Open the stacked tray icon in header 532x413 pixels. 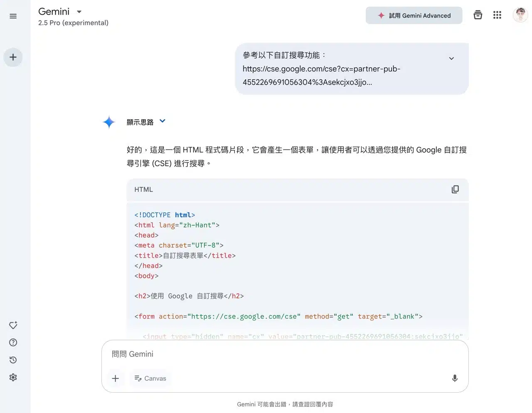click(478, 15)
